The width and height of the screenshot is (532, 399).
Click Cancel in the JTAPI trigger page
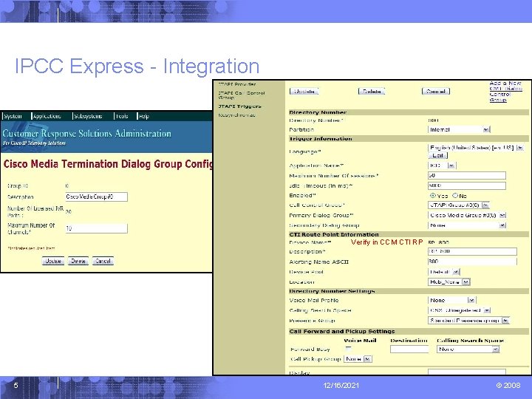tap(436, 92)
